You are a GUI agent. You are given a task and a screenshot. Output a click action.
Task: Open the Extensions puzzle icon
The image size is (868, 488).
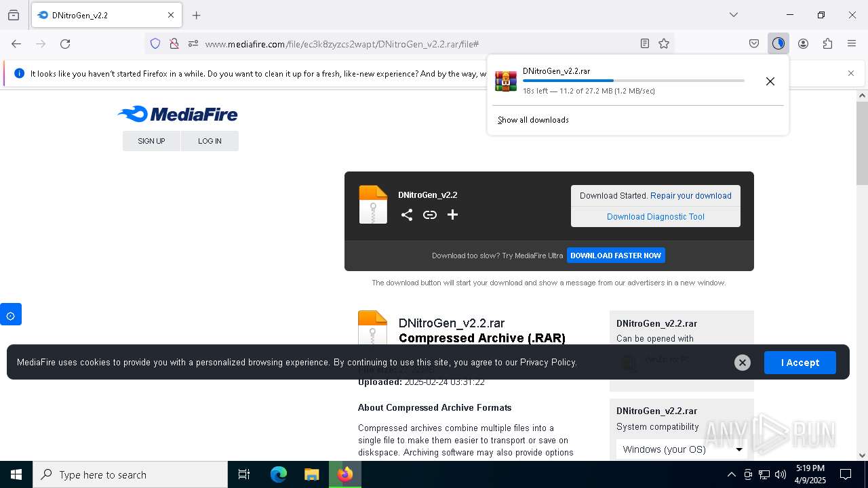pyautogui.click(x=827, y=43)
